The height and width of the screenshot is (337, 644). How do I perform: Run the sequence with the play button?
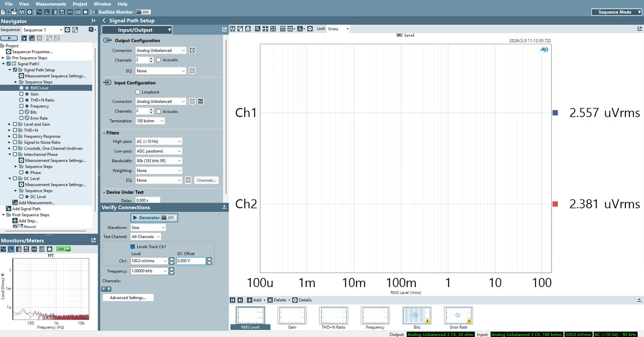[9, 38]
